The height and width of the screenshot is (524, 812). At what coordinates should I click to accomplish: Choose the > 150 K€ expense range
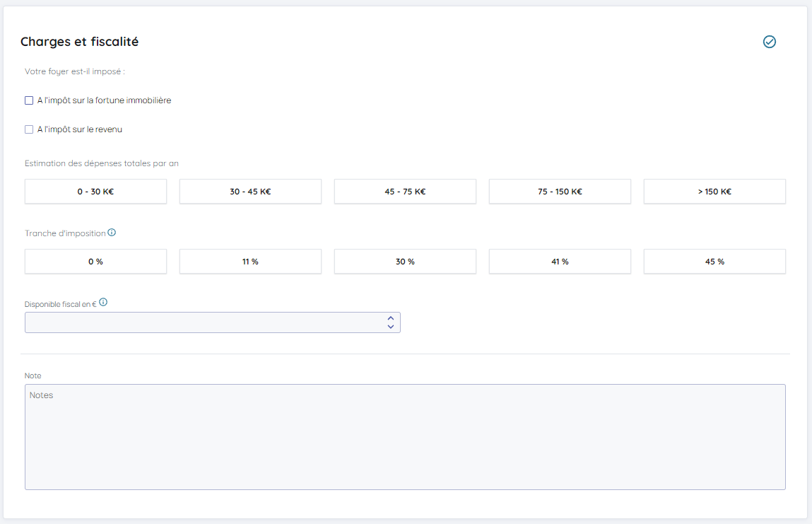714,192
